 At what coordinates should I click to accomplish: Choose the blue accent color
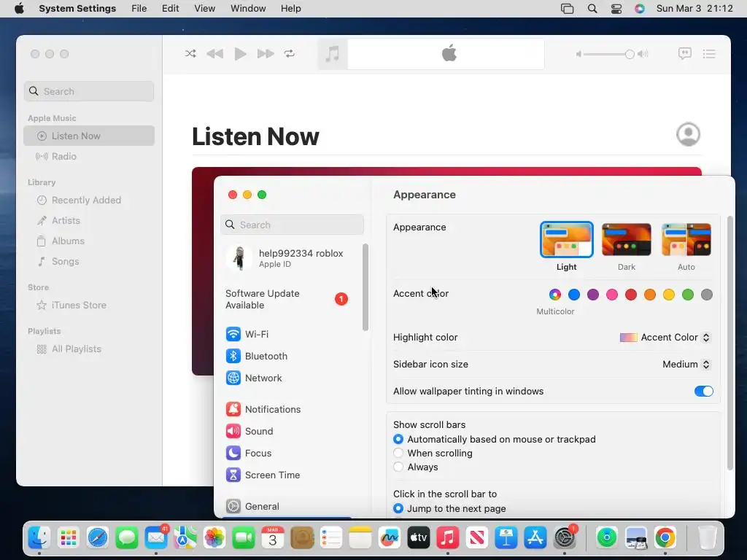574,295
